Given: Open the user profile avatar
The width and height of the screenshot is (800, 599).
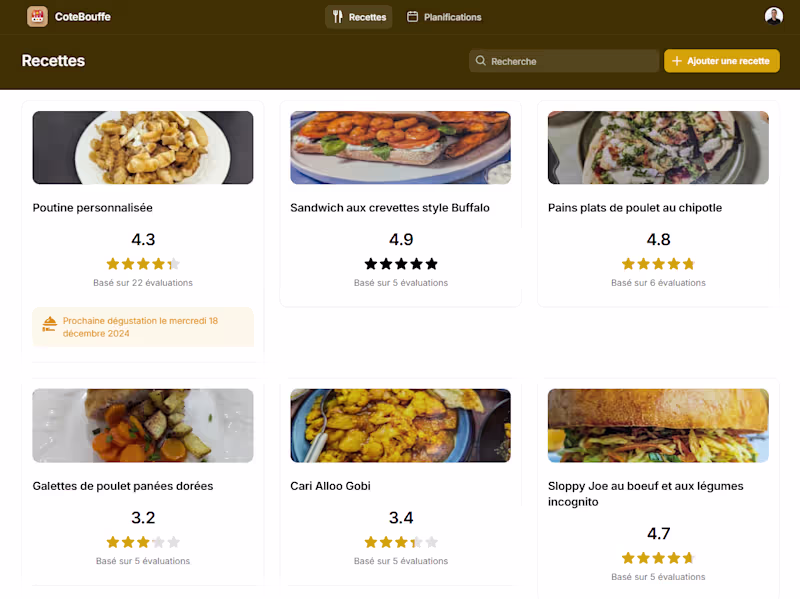Looking at the screenshot, I should [x=774, y=16].
